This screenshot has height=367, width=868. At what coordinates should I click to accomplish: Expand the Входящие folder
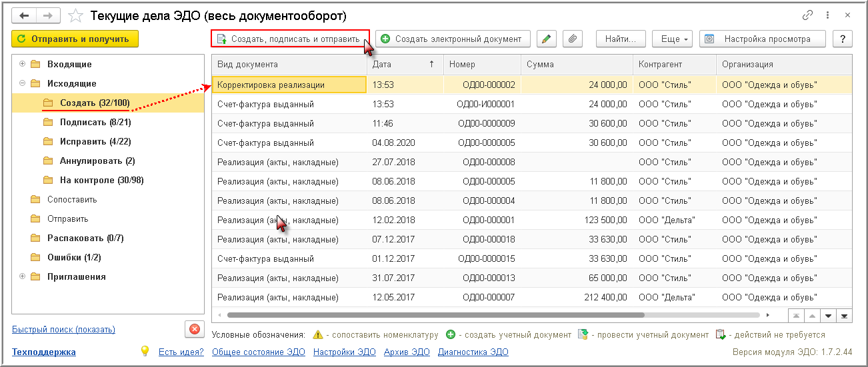23,65
